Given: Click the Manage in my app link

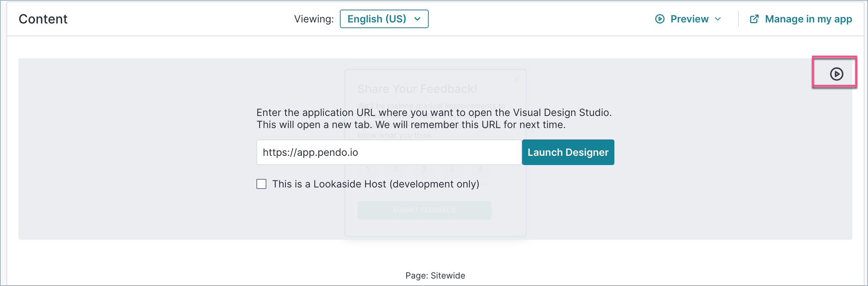Looking at the screenshot, I should click(801, 19).
